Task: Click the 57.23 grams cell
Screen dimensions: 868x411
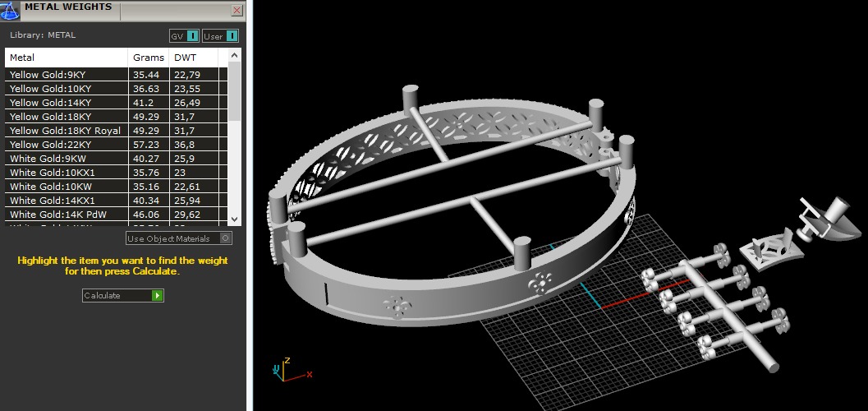Action: click(x=149, y=145)
